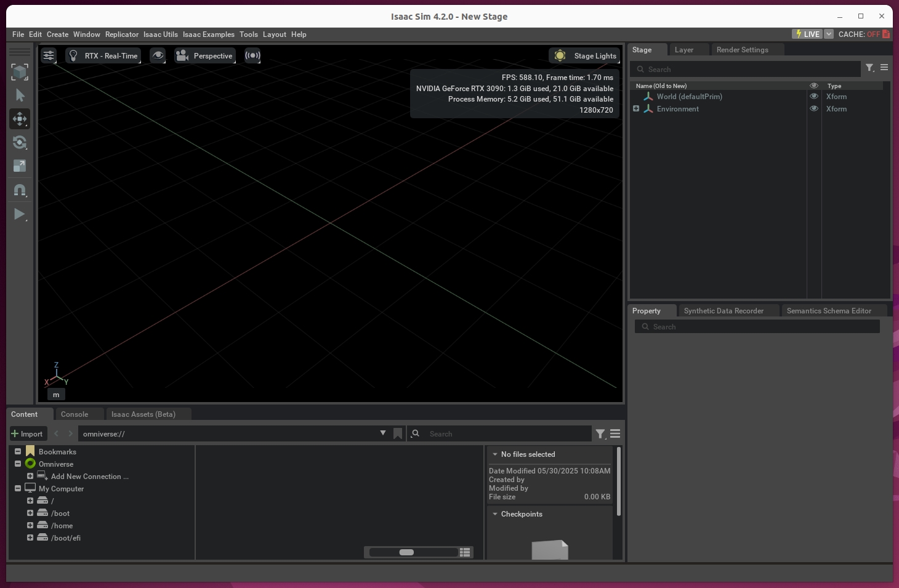Go back in content browser history

(56, 434)
